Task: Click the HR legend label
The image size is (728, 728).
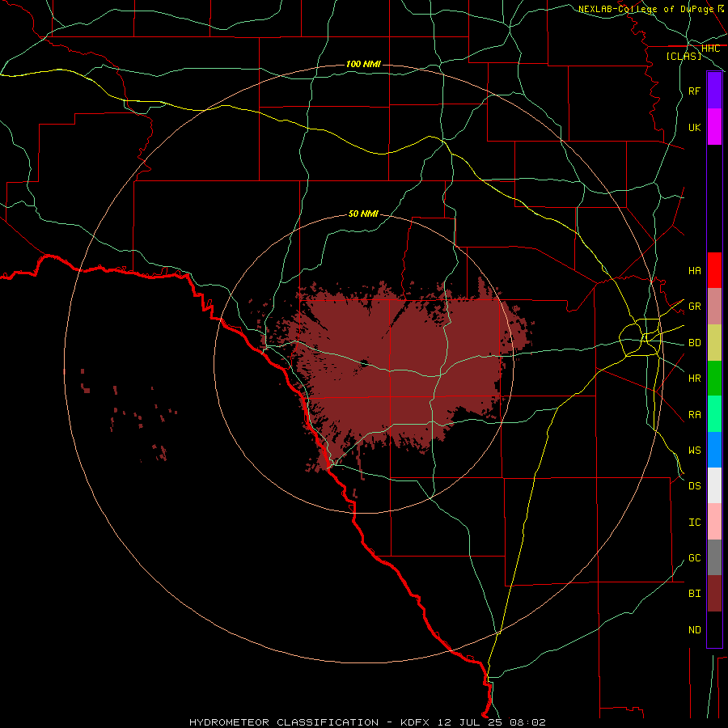Action: point(694,379)
